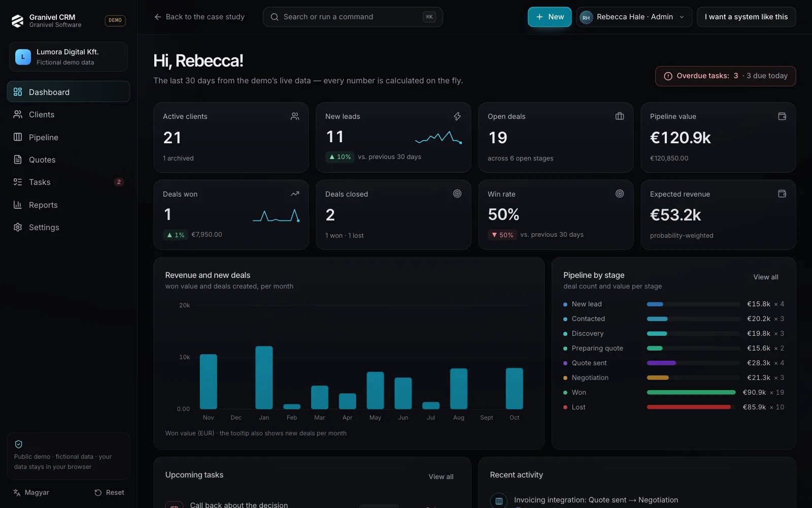Click the users icon on Active clients card
Viewport: 812px width, 508px height.
pyautogui.click(x=295, y=116)
